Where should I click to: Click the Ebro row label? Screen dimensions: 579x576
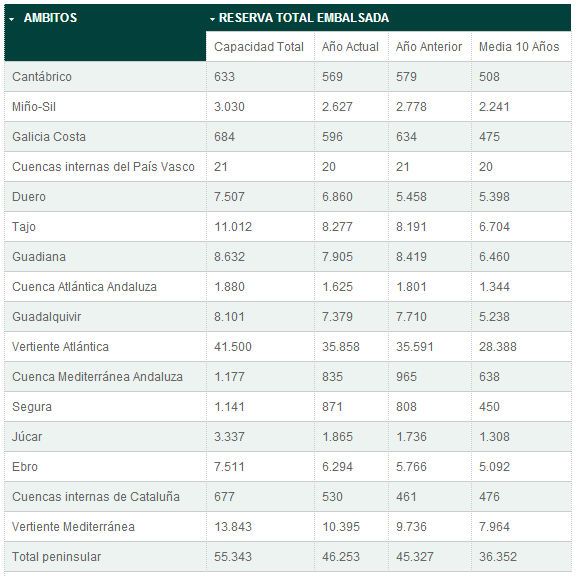coord(25,467)
